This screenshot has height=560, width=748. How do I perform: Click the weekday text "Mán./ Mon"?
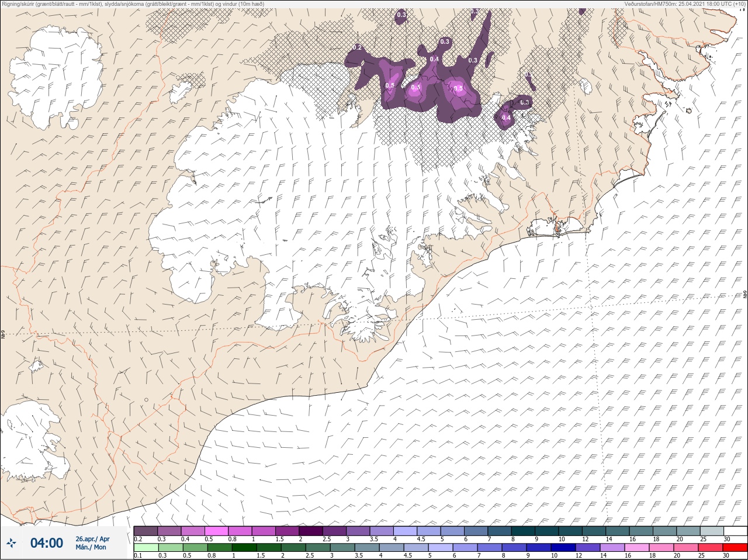91,547
